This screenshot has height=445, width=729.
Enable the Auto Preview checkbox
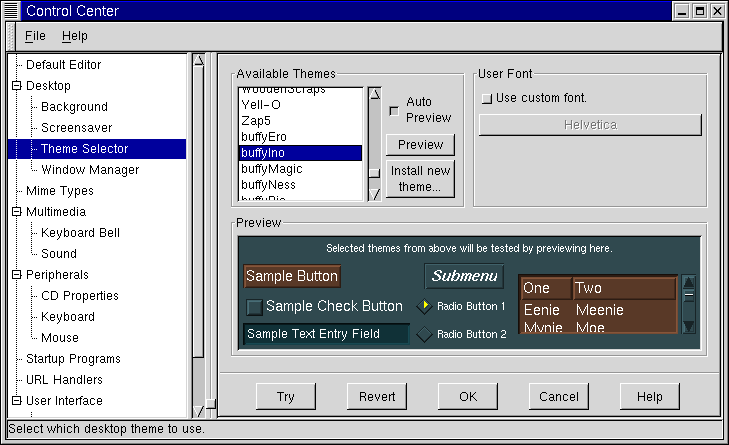394,110
